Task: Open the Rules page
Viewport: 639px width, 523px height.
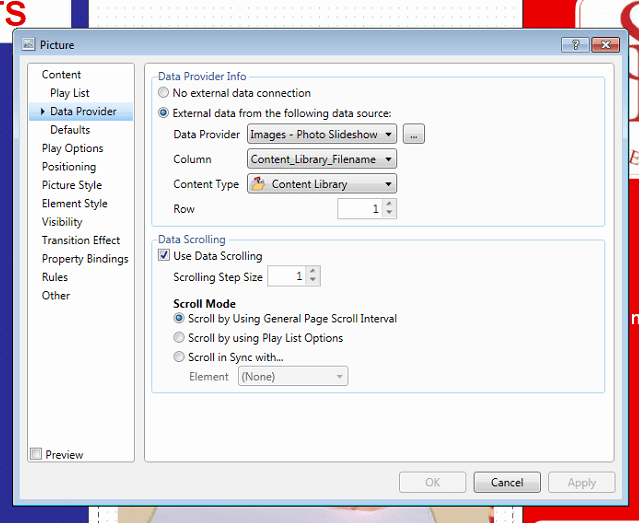Action: click(x=55, y=277)
